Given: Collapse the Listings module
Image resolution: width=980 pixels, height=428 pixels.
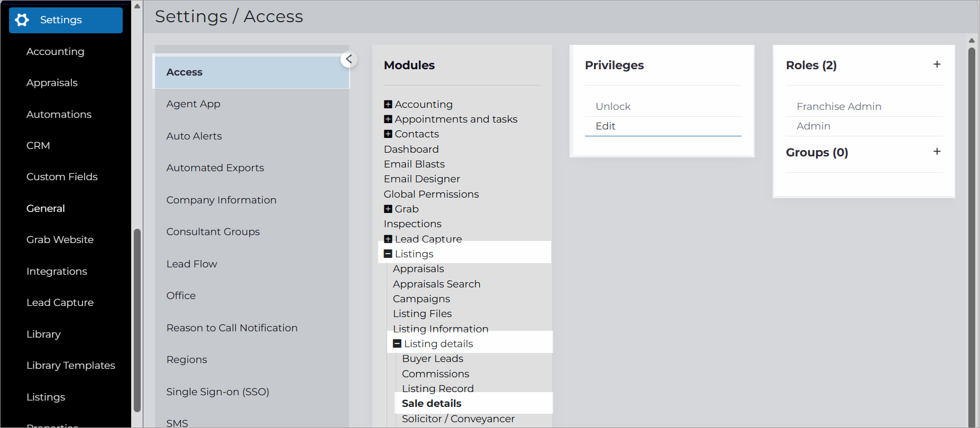Looking at the screenshot, I should (388, 254).
